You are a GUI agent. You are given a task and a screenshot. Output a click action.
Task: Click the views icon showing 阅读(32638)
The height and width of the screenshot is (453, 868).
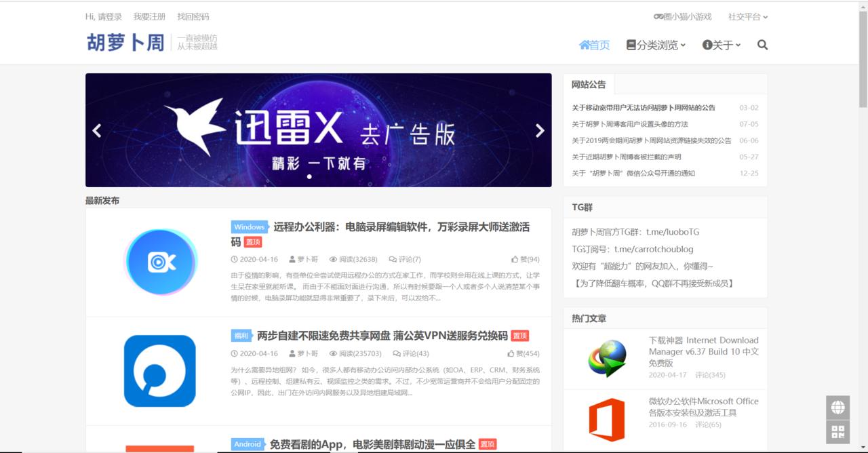(333, 259)
